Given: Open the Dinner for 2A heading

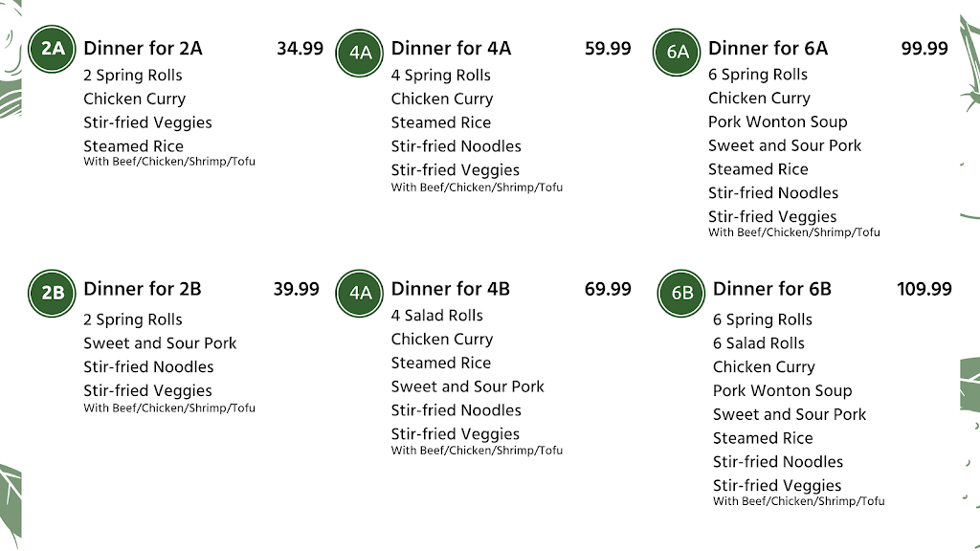Looking at the screenshot, I should pos(144,49).
